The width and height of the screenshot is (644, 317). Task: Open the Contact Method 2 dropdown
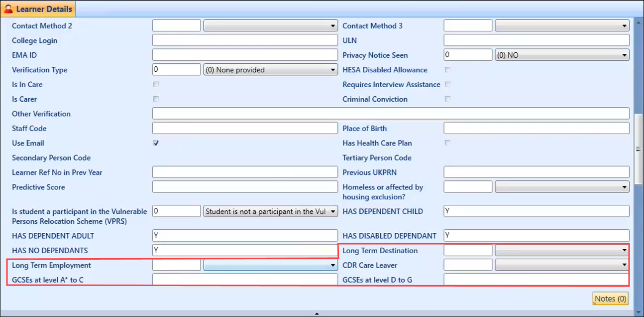point(271,25)
